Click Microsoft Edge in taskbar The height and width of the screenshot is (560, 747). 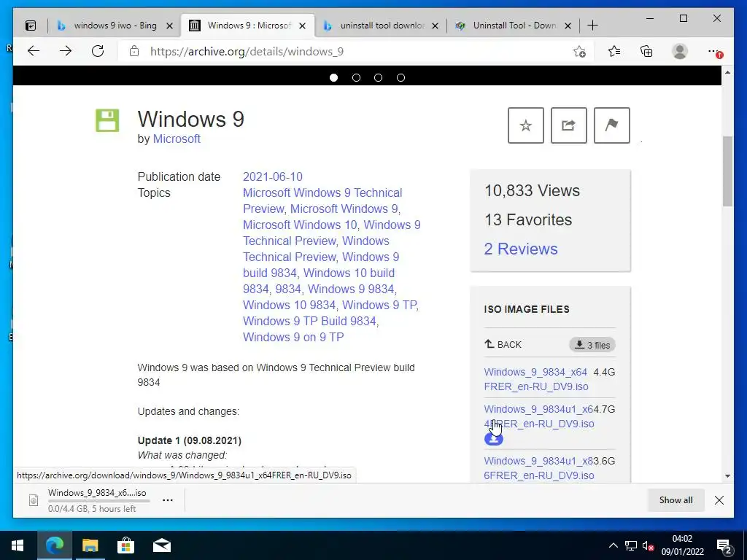54,545
